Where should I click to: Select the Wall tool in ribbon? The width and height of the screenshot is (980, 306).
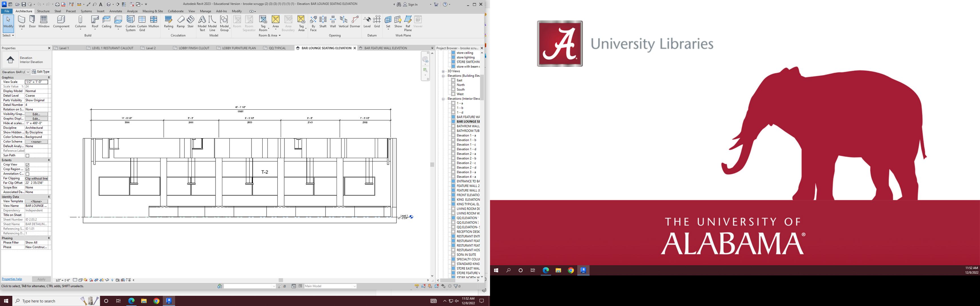click(22, 22)
